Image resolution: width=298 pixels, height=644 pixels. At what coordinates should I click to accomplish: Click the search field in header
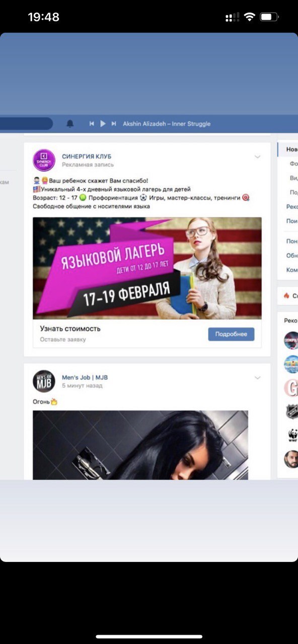click(x=26, y=124)
